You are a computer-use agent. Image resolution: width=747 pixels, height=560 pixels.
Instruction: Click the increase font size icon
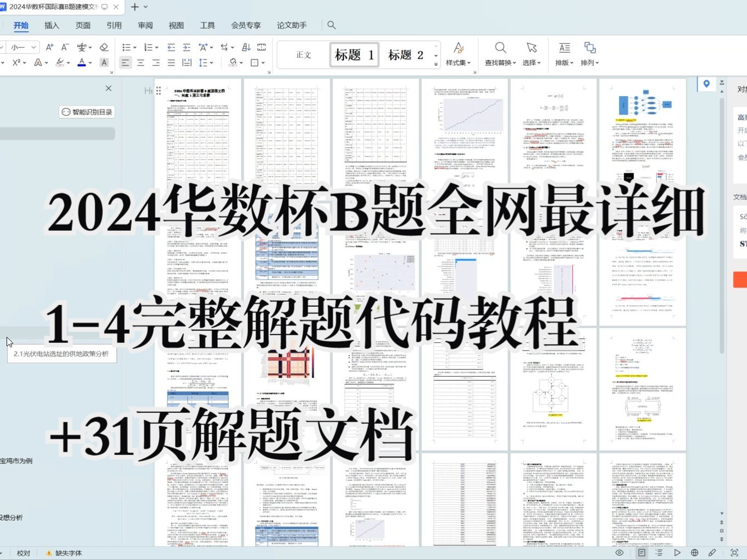coord(50,47)
